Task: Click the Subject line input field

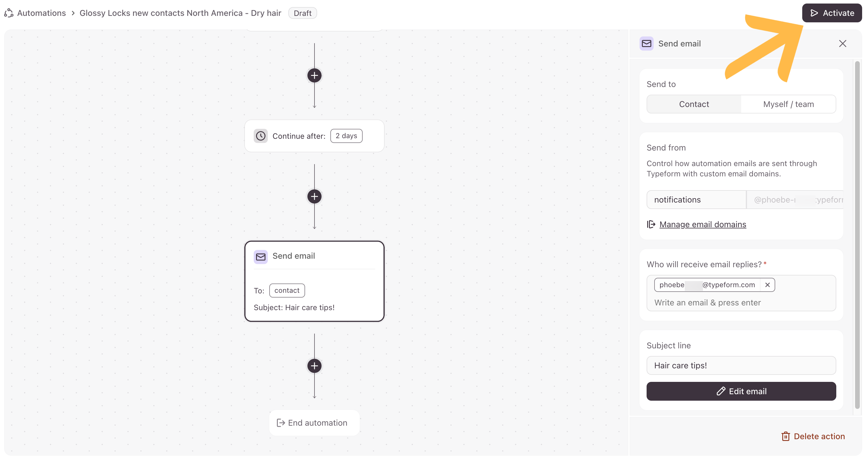Action: tap(741, 365)
